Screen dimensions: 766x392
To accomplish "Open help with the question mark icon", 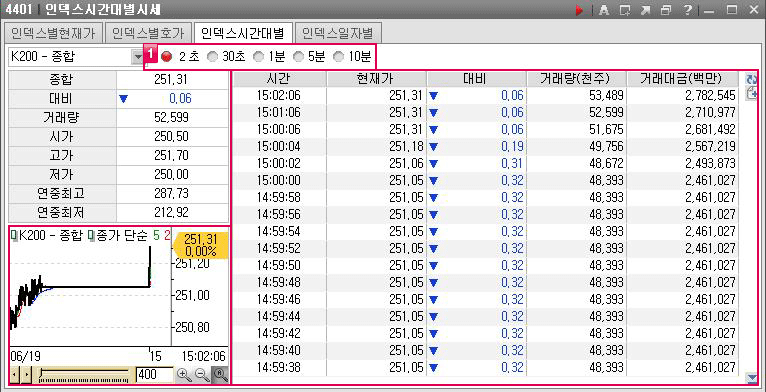I will pyautogui.click(x=687, y=10).
